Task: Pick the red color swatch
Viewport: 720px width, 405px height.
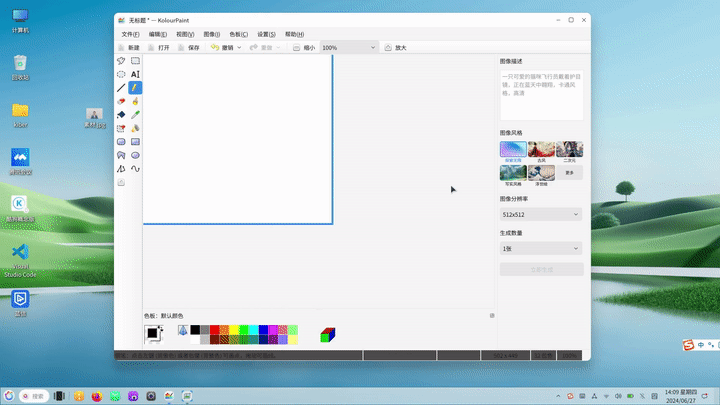Action: pos(214,330)
